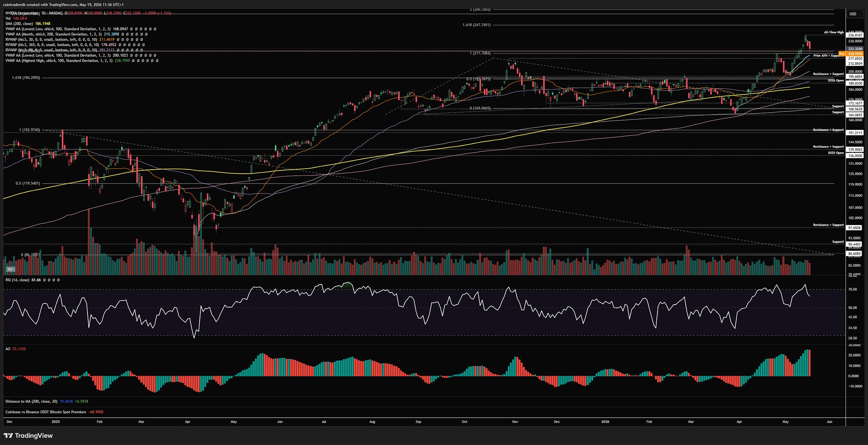This screenshot has height=445, width=868.
Task: Click the 2026 Open level label
Action: 835,80
